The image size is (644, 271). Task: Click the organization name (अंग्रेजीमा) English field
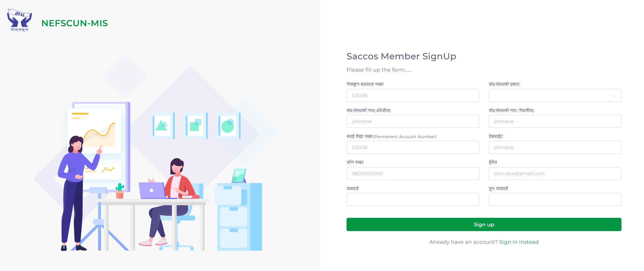pyautogui.click(x=412, y=121)
